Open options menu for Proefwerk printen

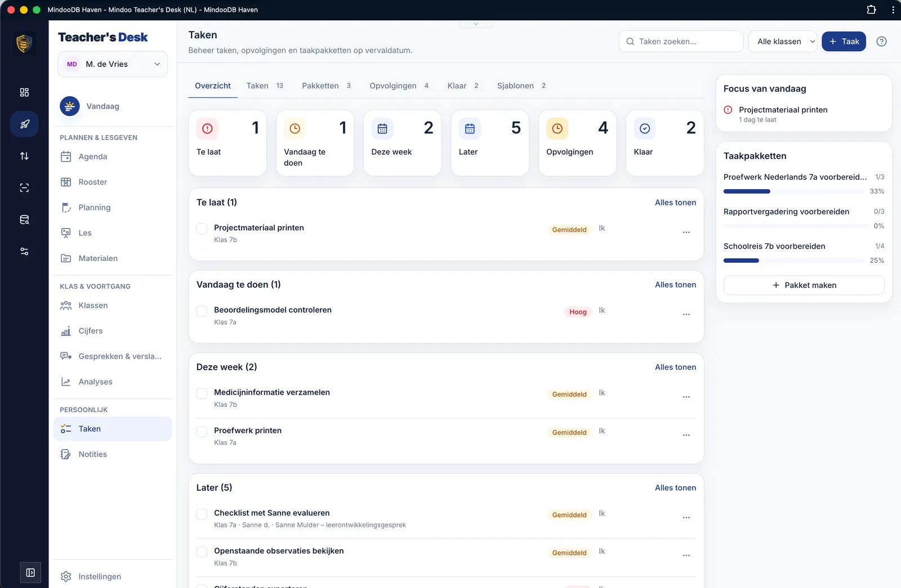tap(686, 435)
